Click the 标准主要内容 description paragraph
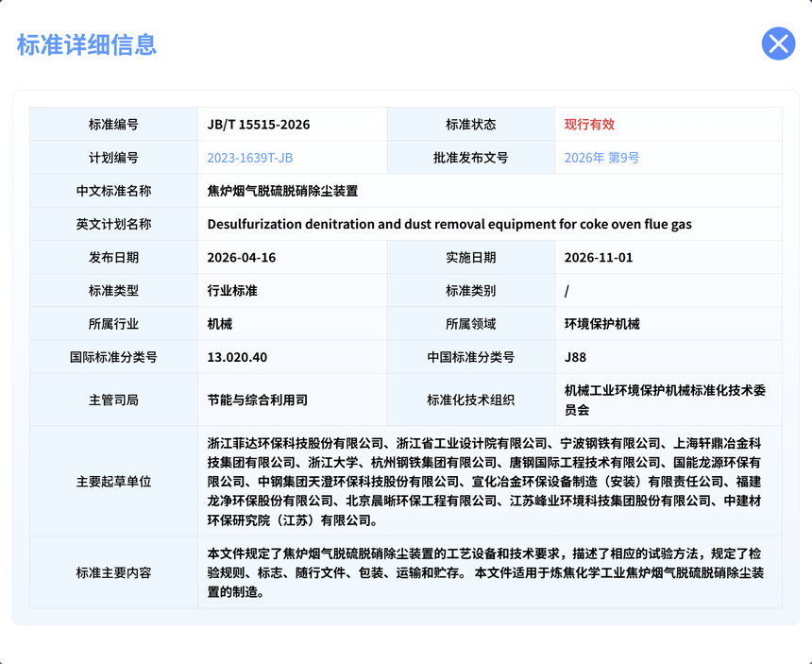 pyautogui.click(x=485, y=572)
